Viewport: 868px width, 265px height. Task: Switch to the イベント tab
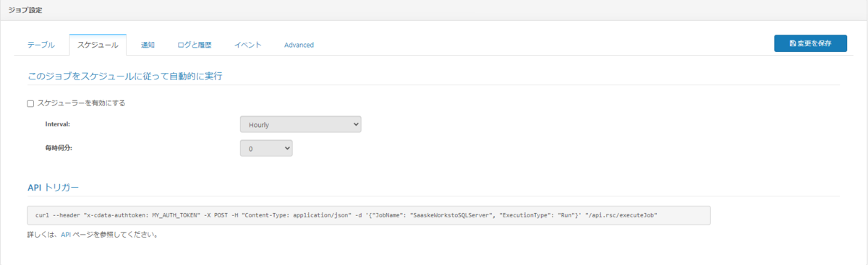tap(248, 45)
